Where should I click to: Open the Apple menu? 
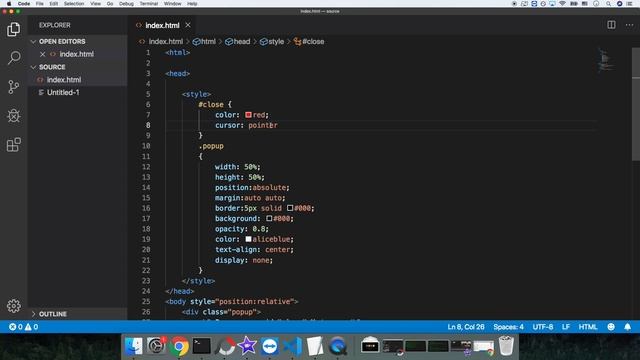click(x=9, y=4)
